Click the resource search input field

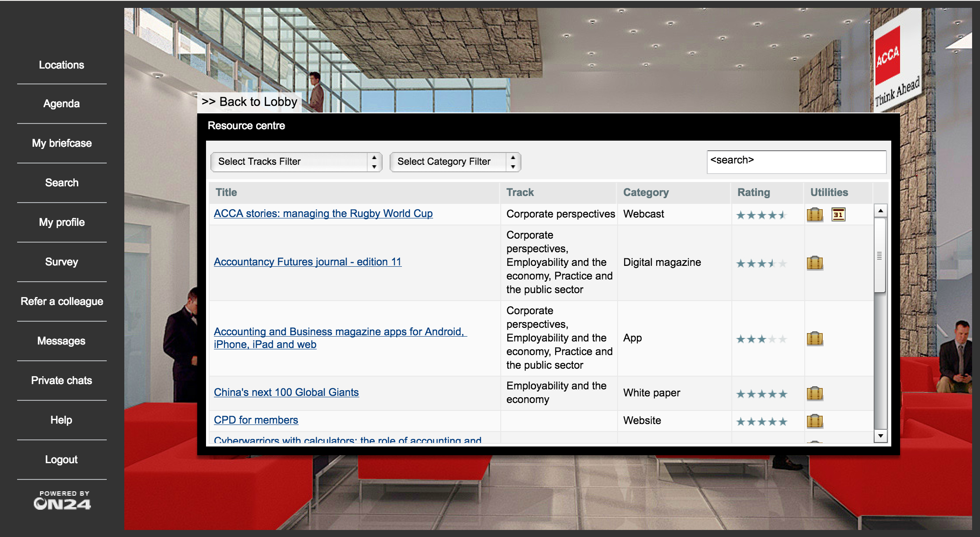796,162
